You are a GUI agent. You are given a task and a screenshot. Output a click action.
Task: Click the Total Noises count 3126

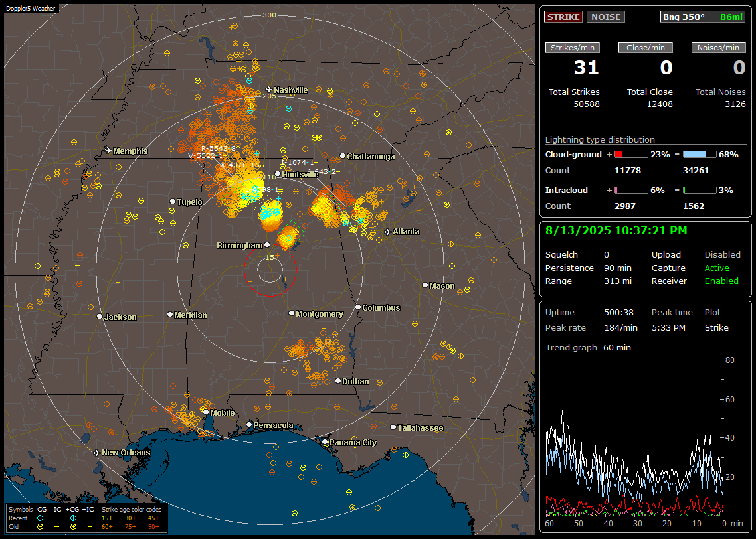click(735, 104)
